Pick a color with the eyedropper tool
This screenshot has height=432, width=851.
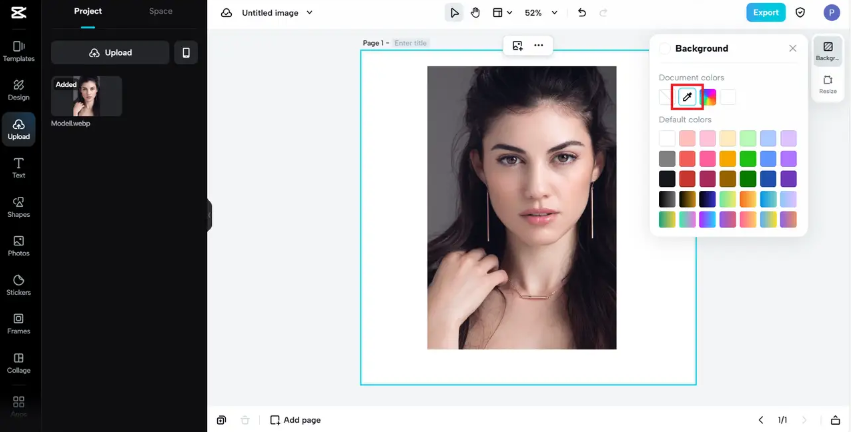coord(687,97)
